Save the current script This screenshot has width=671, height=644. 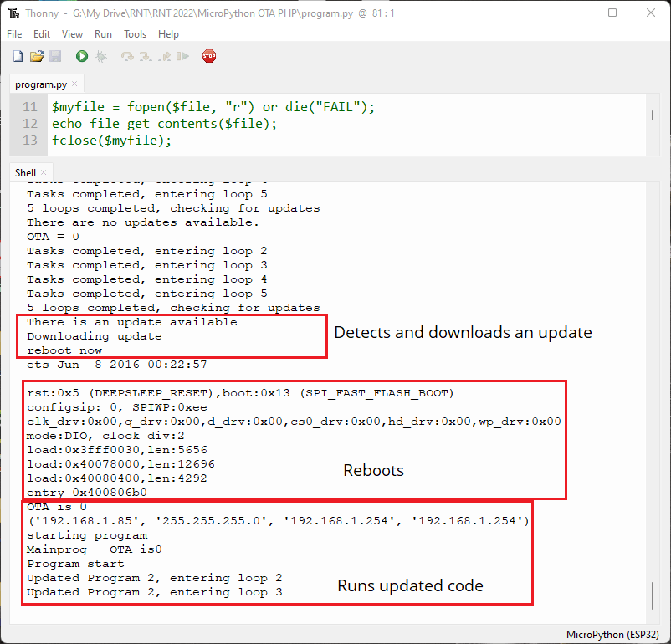pyautogui.click(x=55, y=56)
